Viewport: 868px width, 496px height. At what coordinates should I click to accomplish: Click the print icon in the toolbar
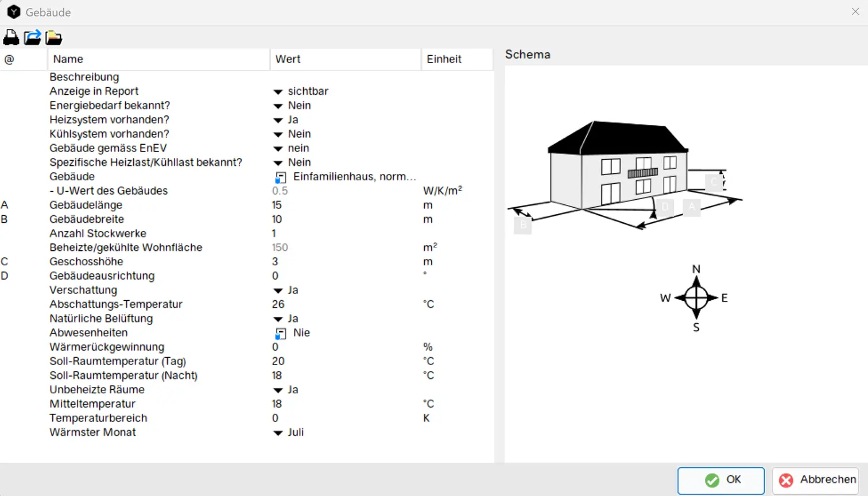point(11,38)
